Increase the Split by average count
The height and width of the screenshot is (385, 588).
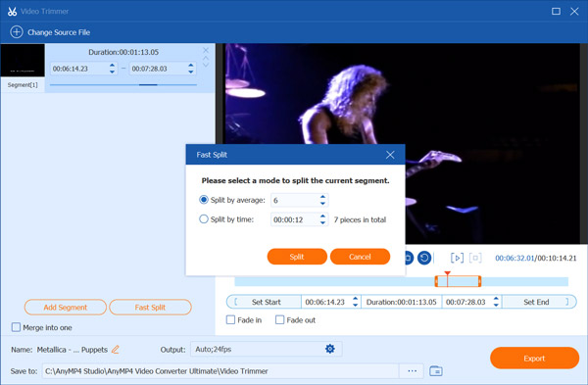322,197
